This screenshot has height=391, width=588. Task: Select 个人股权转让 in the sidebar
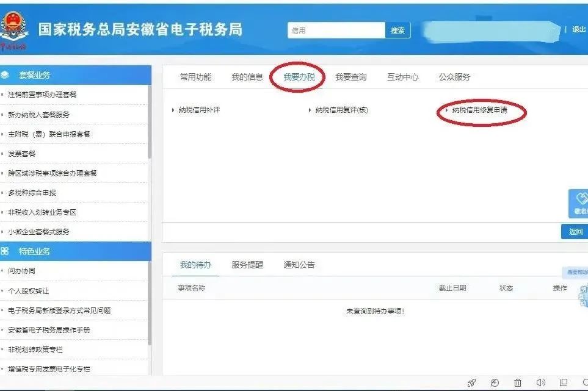tap(29, 291)
